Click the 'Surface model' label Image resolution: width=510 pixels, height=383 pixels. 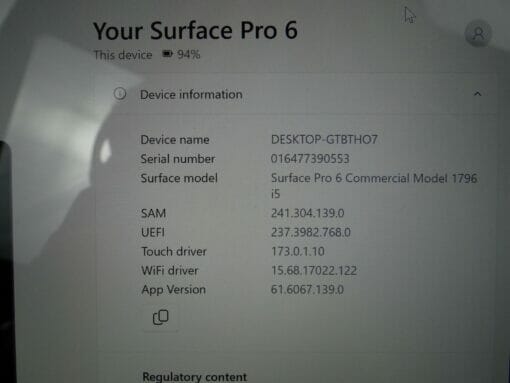coord(179,178)
